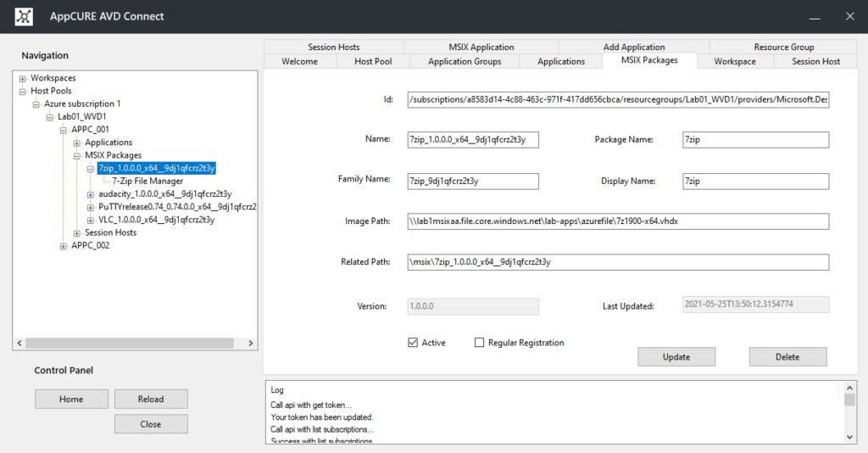The image size is (868, 453).
Task: Select the 7zip_1.0.0.0_x64 package tree item
Action: [157, 168]
